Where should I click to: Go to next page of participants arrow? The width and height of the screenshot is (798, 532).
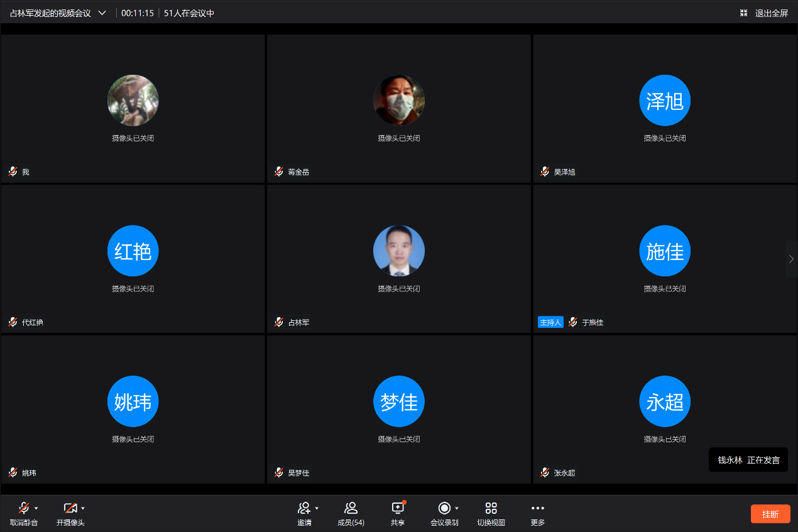point(791,259)
